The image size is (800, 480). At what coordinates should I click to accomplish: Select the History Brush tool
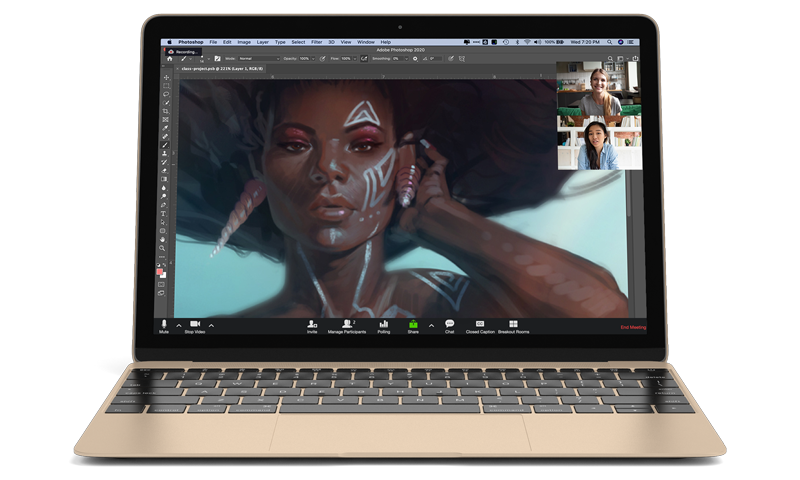tap(165, 162)
